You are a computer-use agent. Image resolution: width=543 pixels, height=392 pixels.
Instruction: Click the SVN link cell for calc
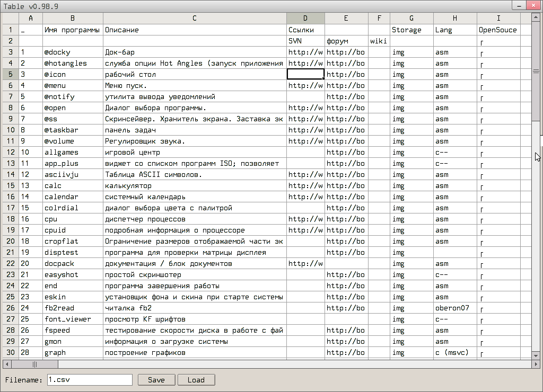click(305, 186)
